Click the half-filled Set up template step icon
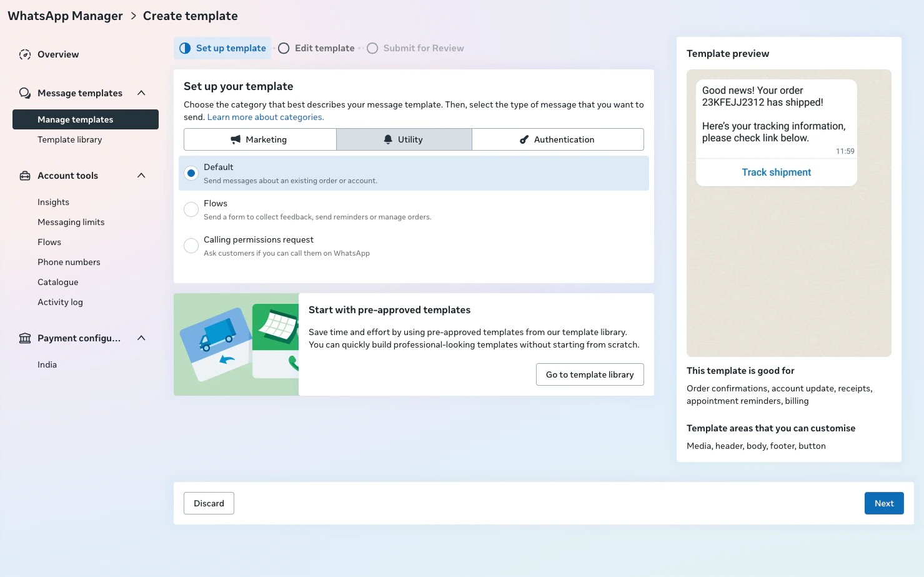Viewport: 924px width, 577px height. point(185,48)
